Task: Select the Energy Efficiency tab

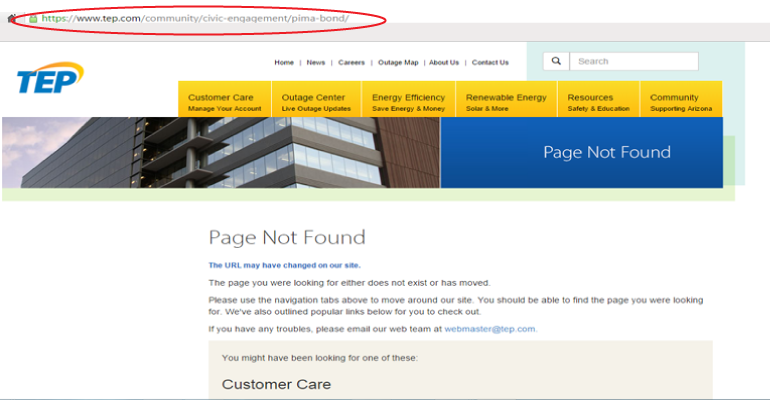Action: (x=408, y=102)
